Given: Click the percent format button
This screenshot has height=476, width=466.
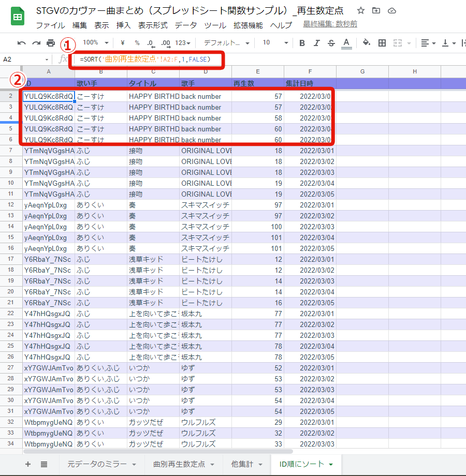Looking at the screenshot, I should tap(137, 43).
